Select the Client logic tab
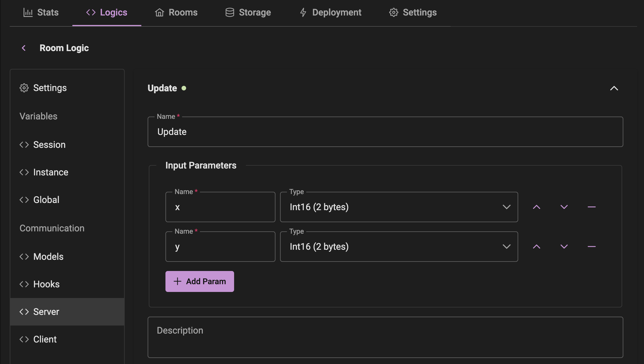 pyautogui.click(x=45, y=339)
